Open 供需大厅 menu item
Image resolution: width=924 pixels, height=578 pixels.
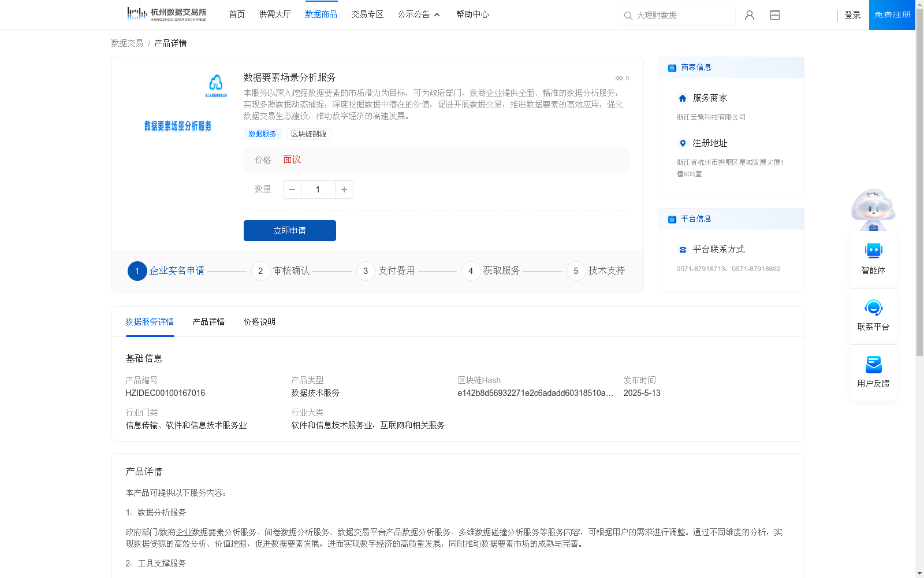click(275, 14)
